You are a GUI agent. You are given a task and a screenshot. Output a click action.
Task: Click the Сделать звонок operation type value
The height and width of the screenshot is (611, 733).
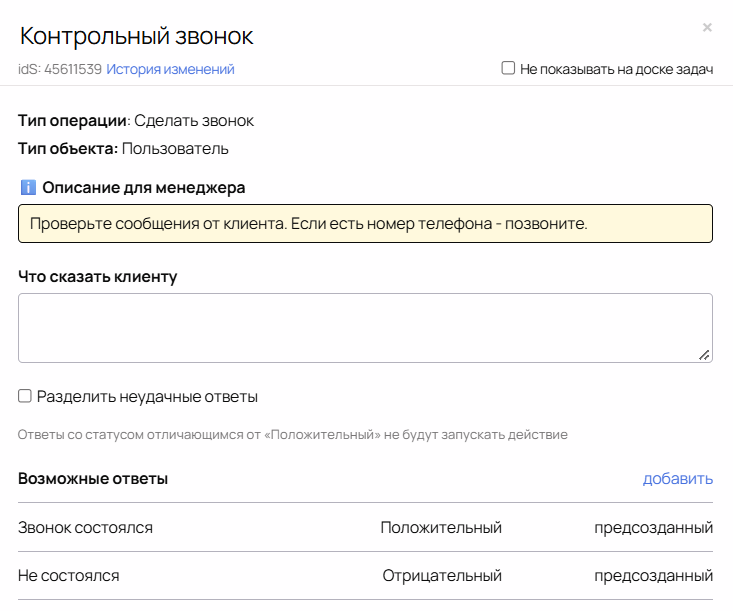(194, 121)
